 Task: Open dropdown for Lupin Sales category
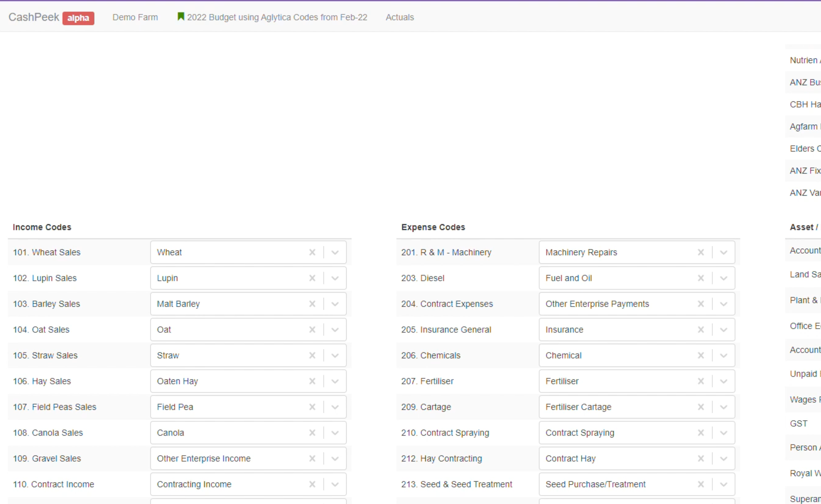[x=335, y=278]
